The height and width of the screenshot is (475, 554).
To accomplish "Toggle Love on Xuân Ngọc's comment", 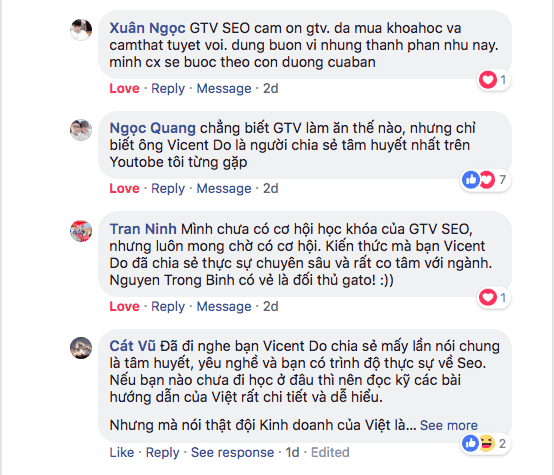I will pos(124,88).
